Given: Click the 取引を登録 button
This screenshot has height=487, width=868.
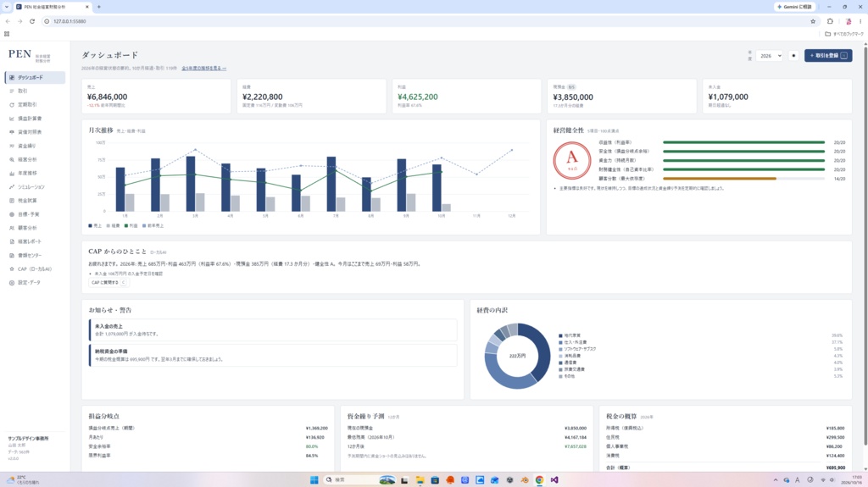Looking at the screenshot, I should (828, 55).
